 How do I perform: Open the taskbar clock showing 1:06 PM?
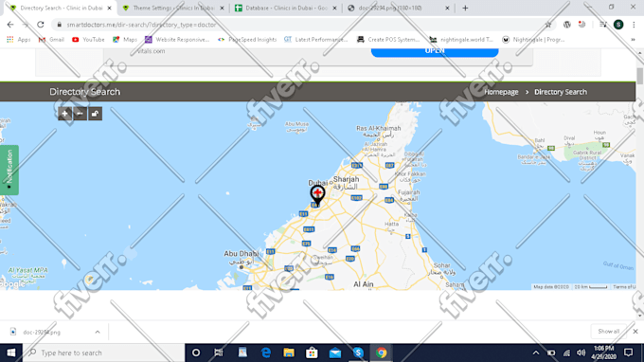603,353
